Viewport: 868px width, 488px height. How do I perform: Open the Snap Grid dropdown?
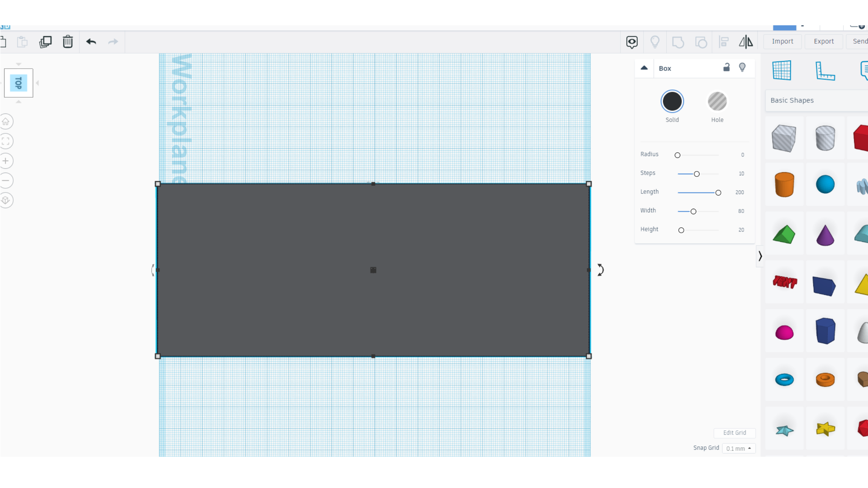[x=738, y=448]
